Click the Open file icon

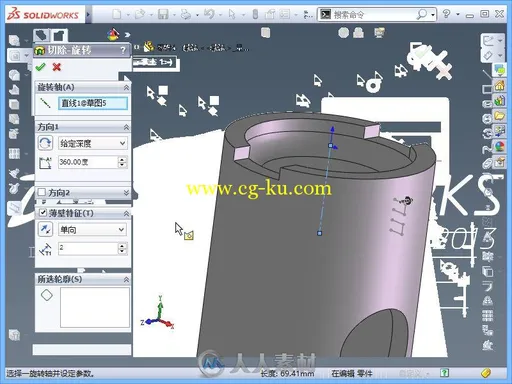click(x=140, y=14)
